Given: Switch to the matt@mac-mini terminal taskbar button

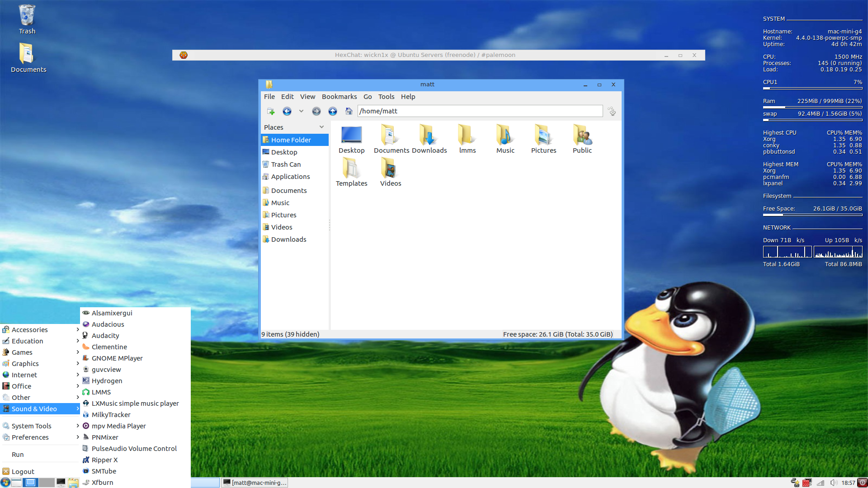Looking at the screenshot, I should point(255,483).
